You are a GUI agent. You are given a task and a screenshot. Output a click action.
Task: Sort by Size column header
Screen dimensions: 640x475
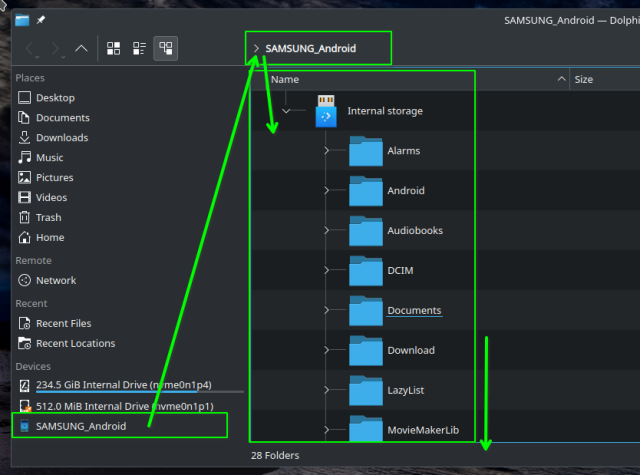click(584, 80)
